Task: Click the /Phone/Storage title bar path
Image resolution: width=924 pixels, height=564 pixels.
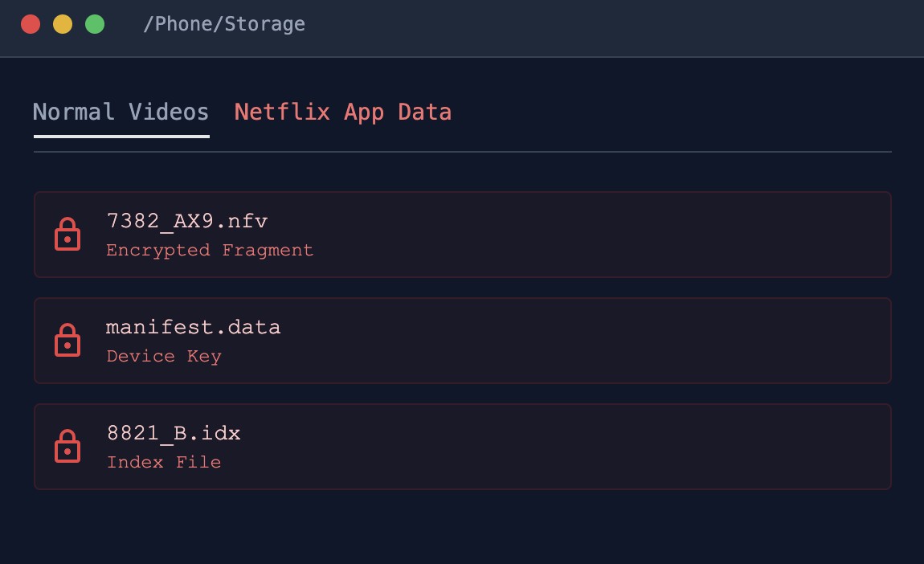Action: click(223, 24)
